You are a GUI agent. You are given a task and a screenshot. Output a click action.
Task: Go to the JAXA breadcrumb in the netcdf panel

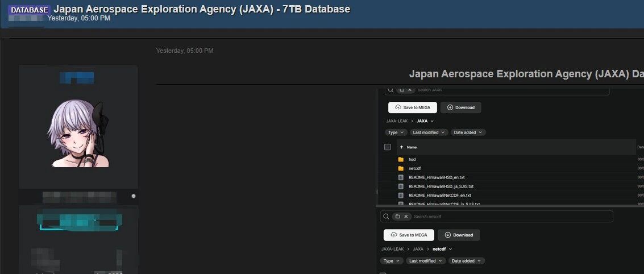418,249
